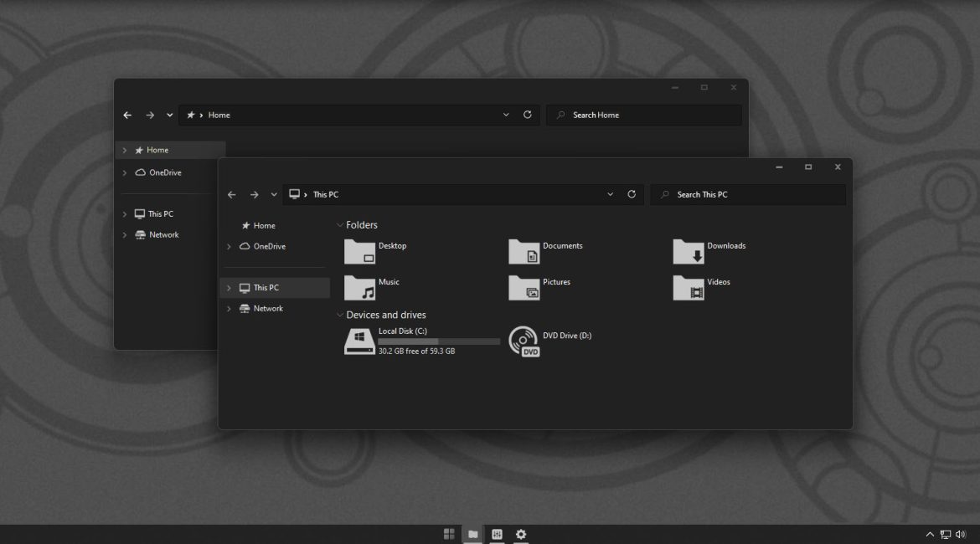Open the This PC address bar dropdown
Screen dimensions: 980x544
pos(610,194)
